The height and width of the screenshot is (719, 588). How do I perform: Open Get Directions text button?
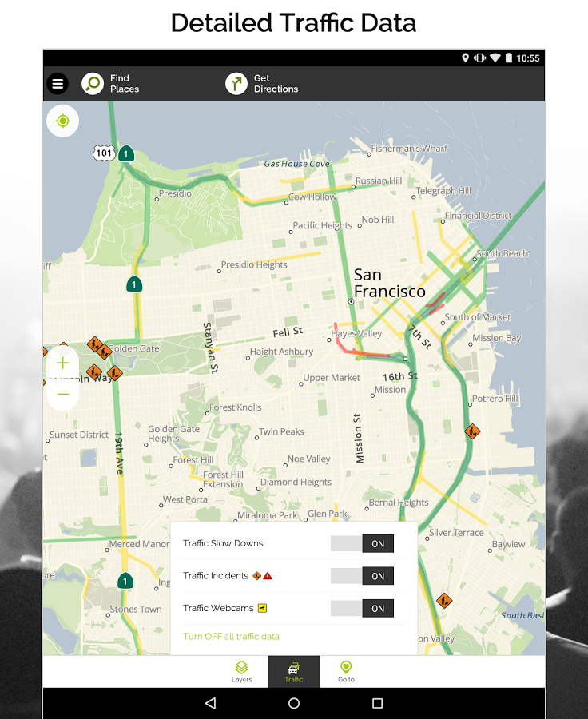point(276,84)
